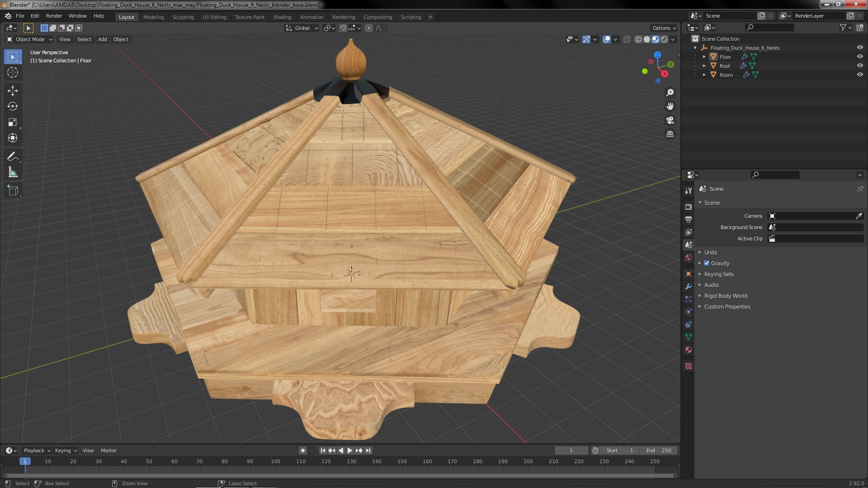Screen dimensions: 868x488
Task: Expand the Room tree item
Action: coord(704,75)
